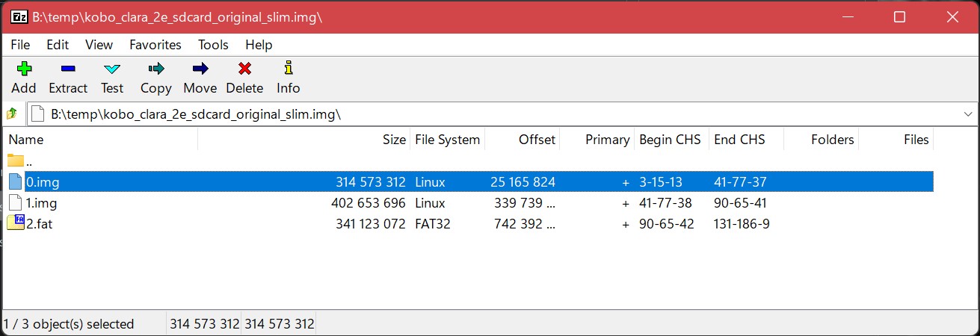Click the green Add toolbar icon
This screenshot has height=336, width=980.
[24, 69]
